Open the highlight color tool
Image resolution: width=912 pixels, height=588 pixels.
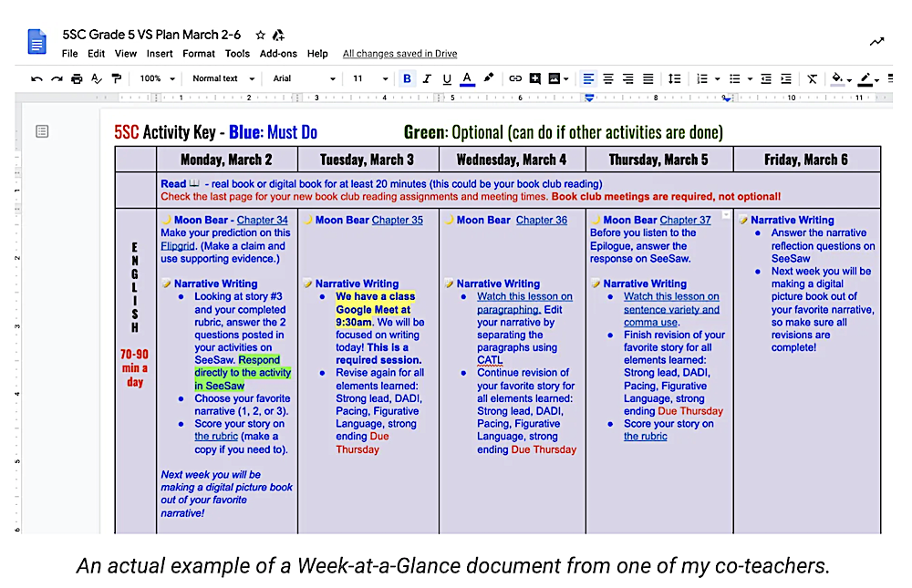(x=489, y=77)
